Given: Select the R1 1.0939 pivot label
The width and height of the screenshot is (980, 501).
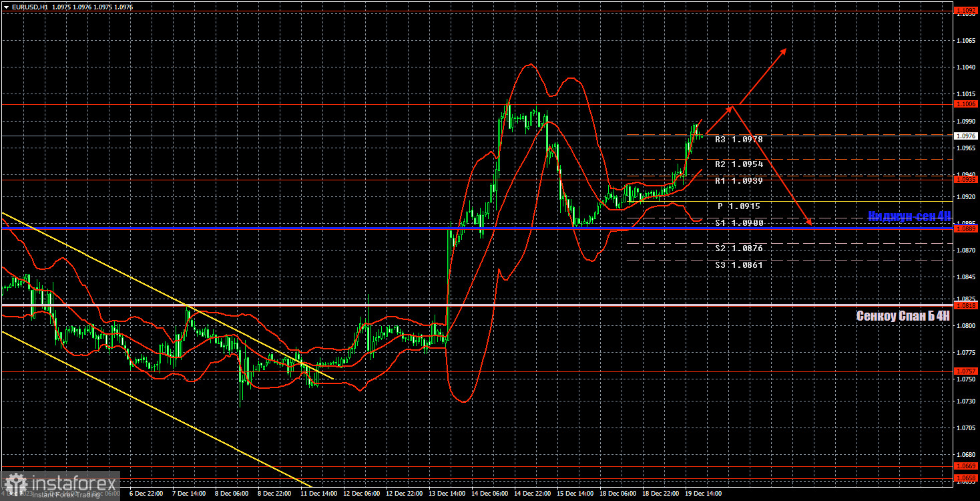Looking at the screenshot, I should point(738,181).
